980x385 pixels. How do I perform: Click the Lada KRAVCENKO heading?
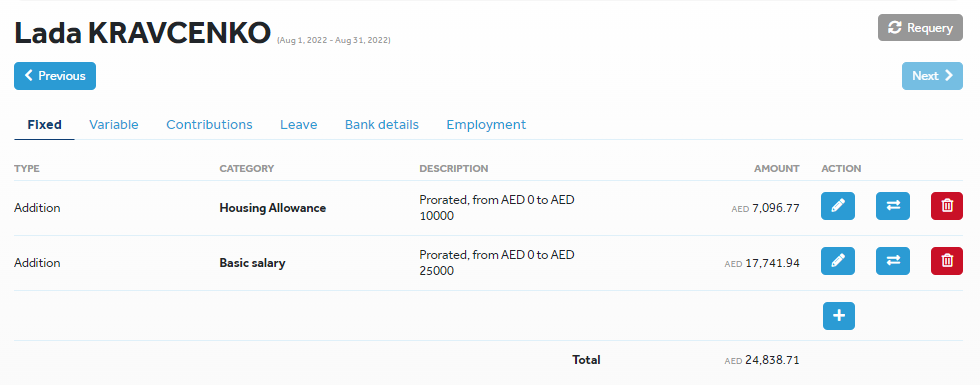(x=142, y=33)
